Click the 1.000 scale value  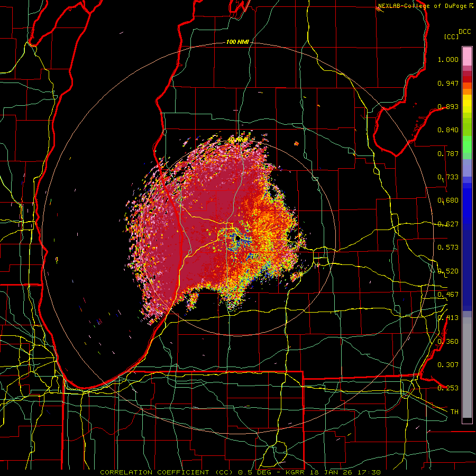448,60
